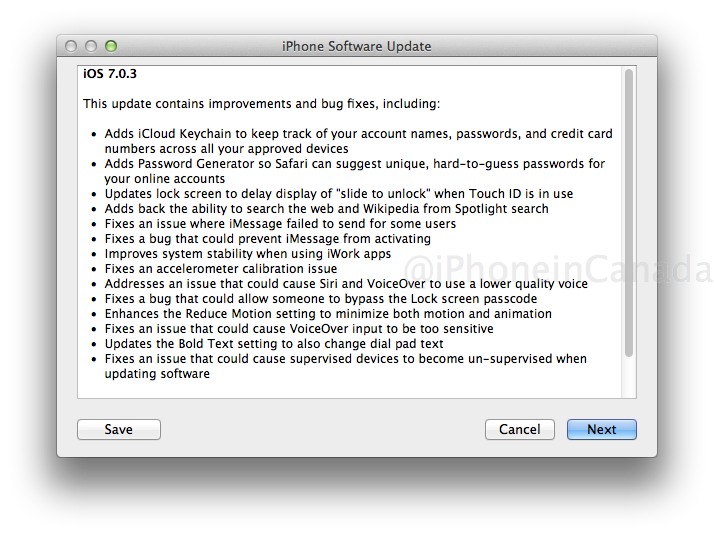Click the Bold Text dial pad line
714x536 pixels.
pyautogui.click(x=274, y=344)
